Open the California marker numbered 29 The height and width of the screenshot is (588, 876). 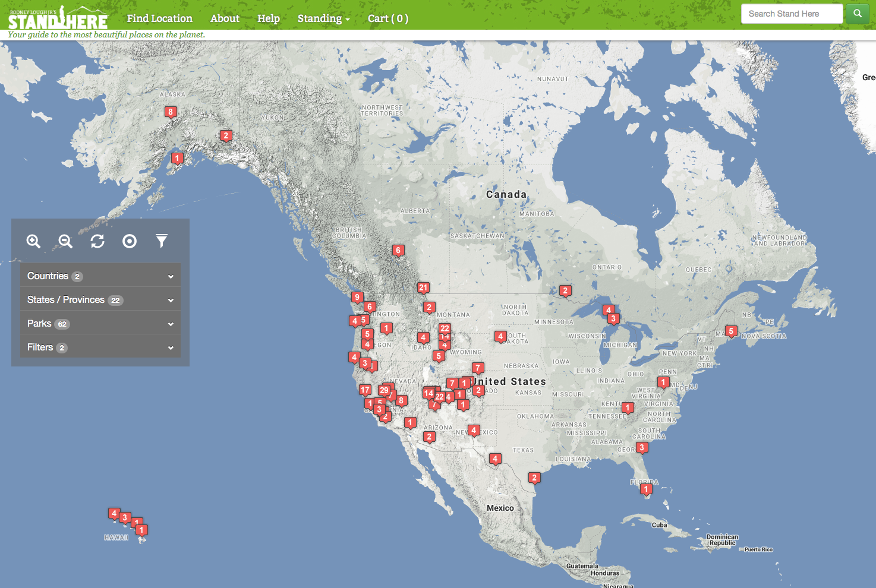point(384,391)
